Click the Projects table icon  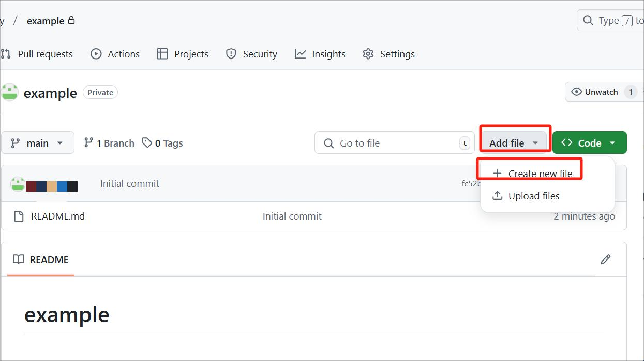(x=162, y=54)
